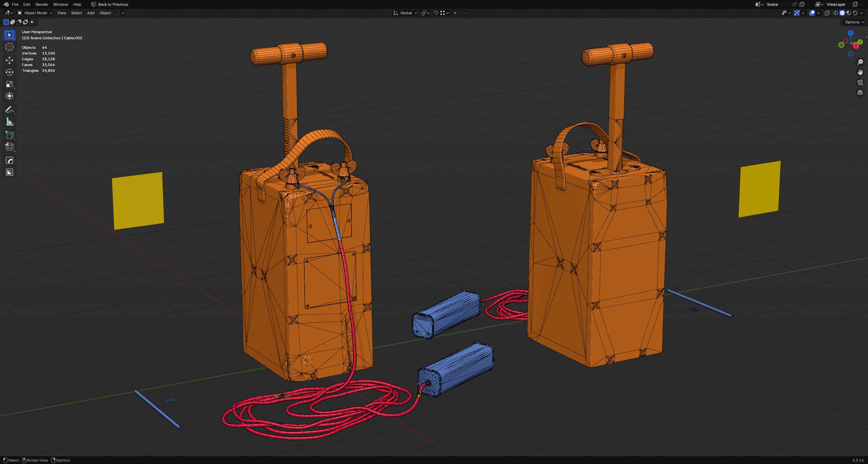The height and width of the screenshot is (464, 868).
Task: Switch perspective/orthographic grid icon
Action: [860, 93]
